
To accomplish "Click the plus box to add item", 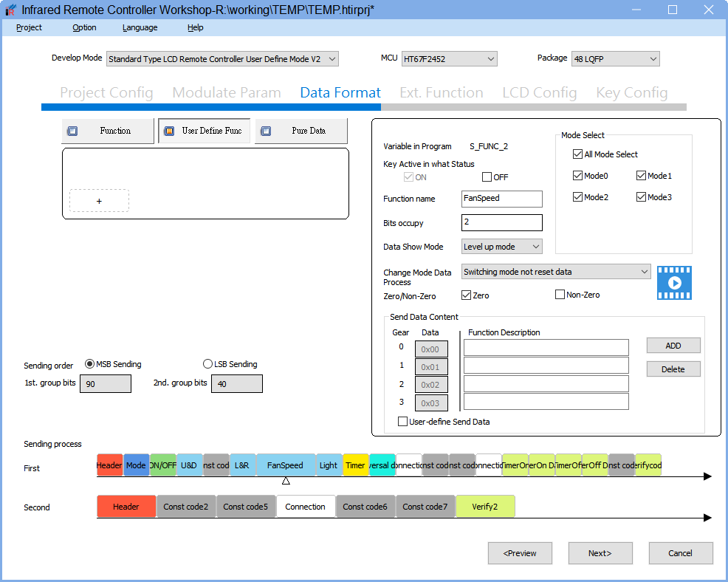I will click(99, 201).
